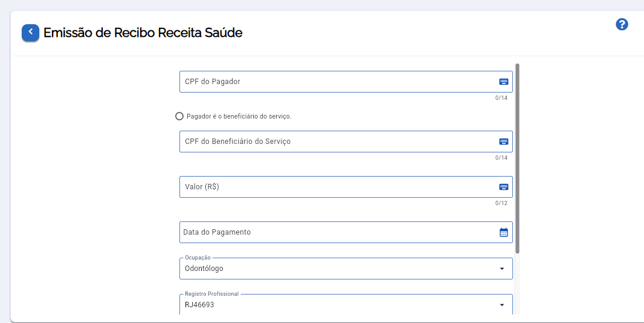Expand Registro Profissional using its arrow
Image resolution: width=644 pixels, height=323 pixels.
(501, 305)
